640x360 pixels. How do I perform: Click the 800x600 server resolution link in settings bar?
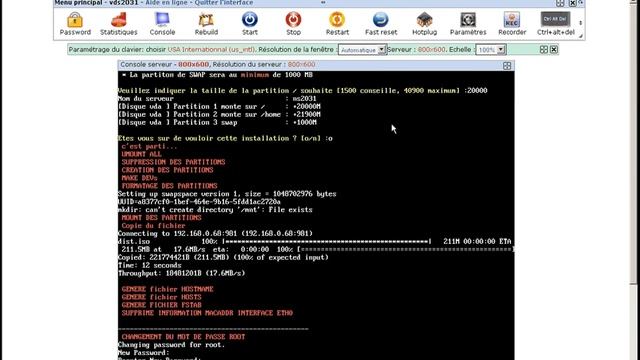tap(431, 49)
